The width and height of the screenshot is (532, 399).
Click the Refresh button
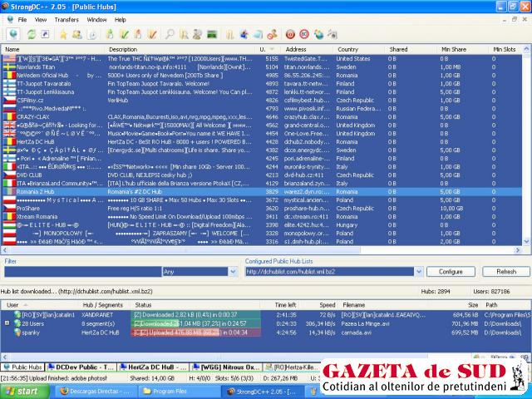click(506, 272)
